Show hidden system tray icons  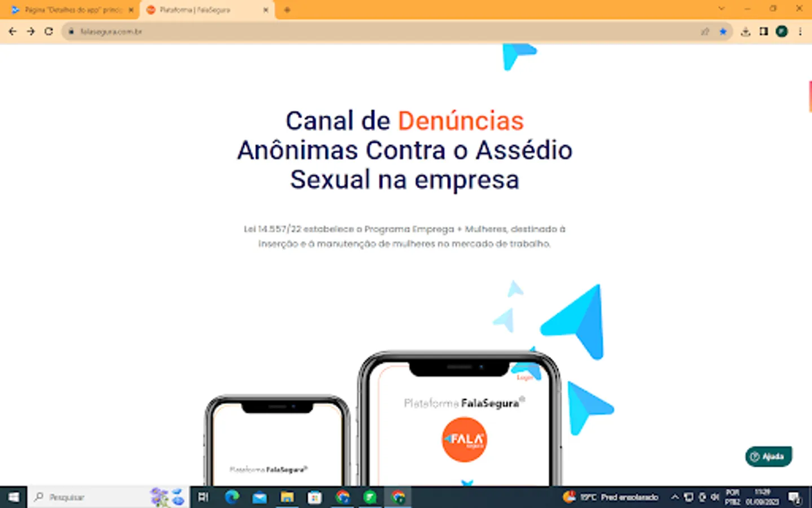(x=674, y=497)
